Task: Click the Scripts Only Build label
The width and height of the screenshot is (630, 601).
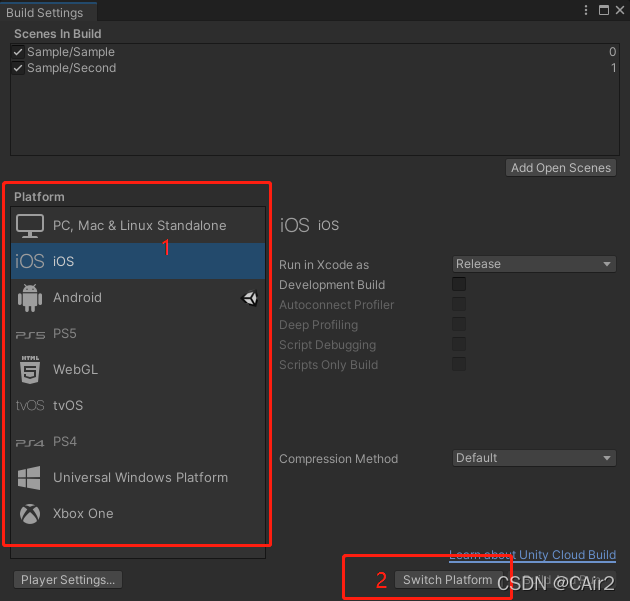Action: pos(328,365)
